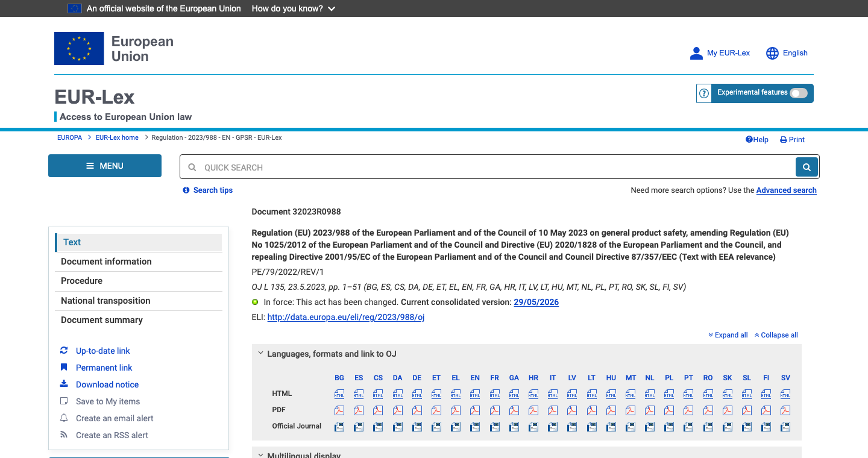
Task: Open the Official Journal in EN
Action: [x=475, y=427]
